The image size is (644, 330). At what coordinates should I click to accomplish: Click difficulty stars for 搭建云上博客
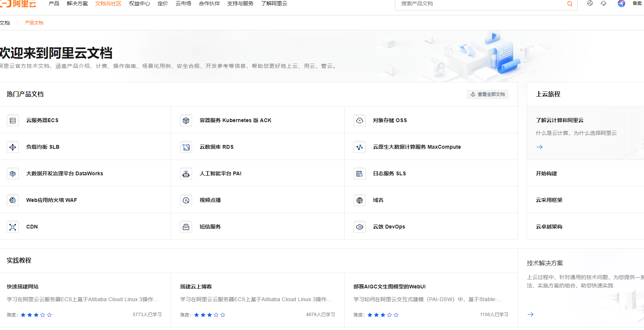click(x=210, y=315)
